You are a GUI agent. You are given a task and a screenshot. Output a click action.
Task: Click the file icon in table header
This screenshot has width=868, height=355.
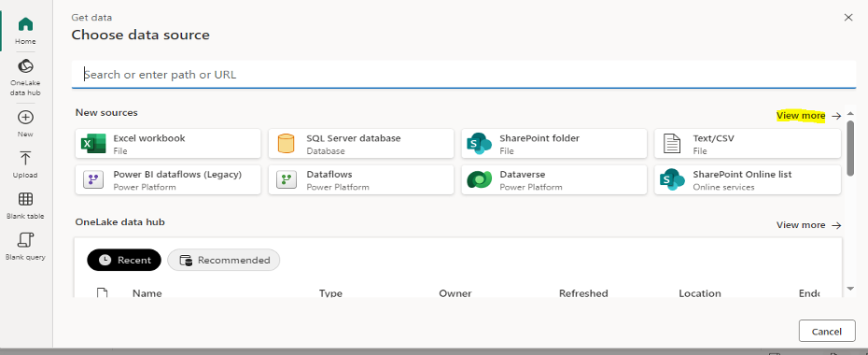[102, 293]
